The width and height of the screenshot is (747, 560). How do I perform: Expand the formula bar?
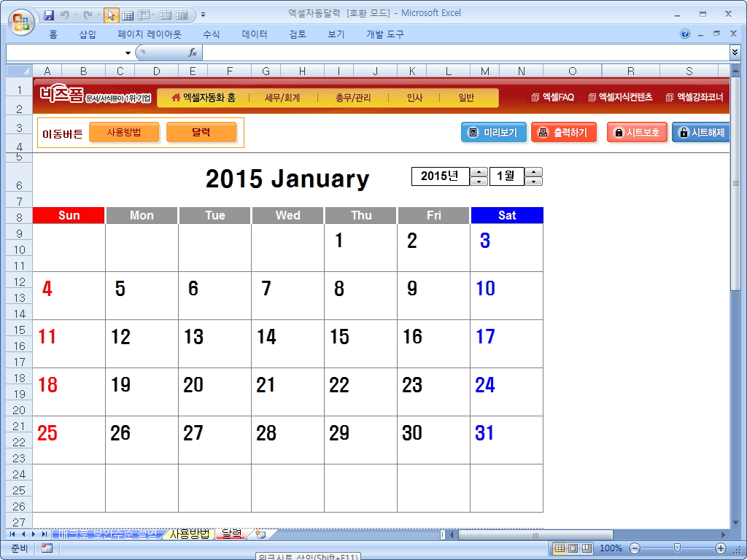(x=735, y=52)
